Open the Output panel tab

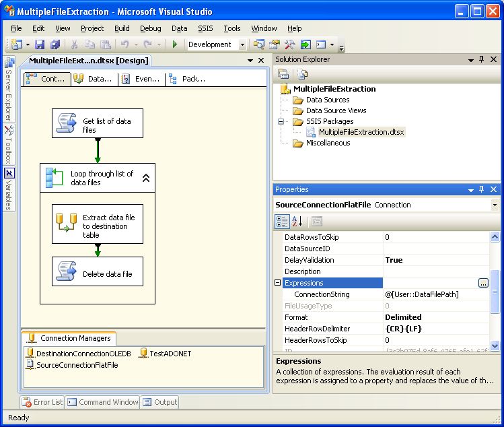pyautogui.click(x=160, y=402)
